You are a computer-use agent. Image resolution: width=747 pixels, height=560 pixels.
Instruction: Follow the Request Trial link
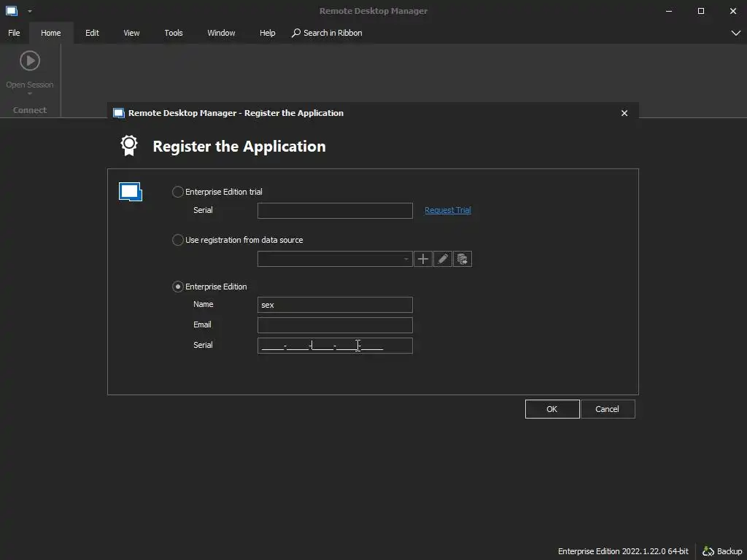pos(448,210)
